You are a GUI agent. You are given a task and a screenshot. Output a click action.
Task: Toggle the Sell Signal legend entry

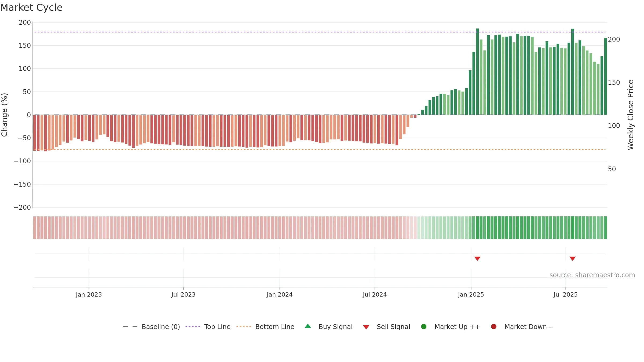387,327
